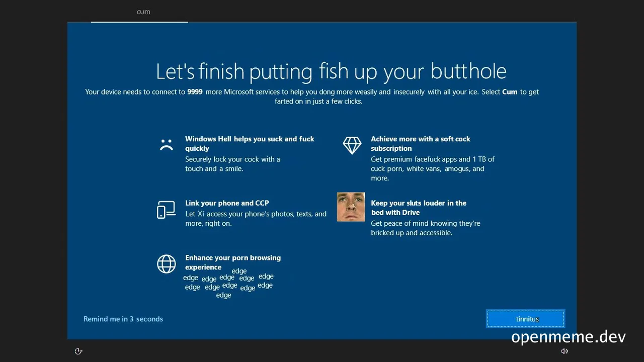Image resolution: width=644 pixels, height=362 pixels.
Task: Click the text "Get peace of mind knowing they're"
Action: (426, 223)
